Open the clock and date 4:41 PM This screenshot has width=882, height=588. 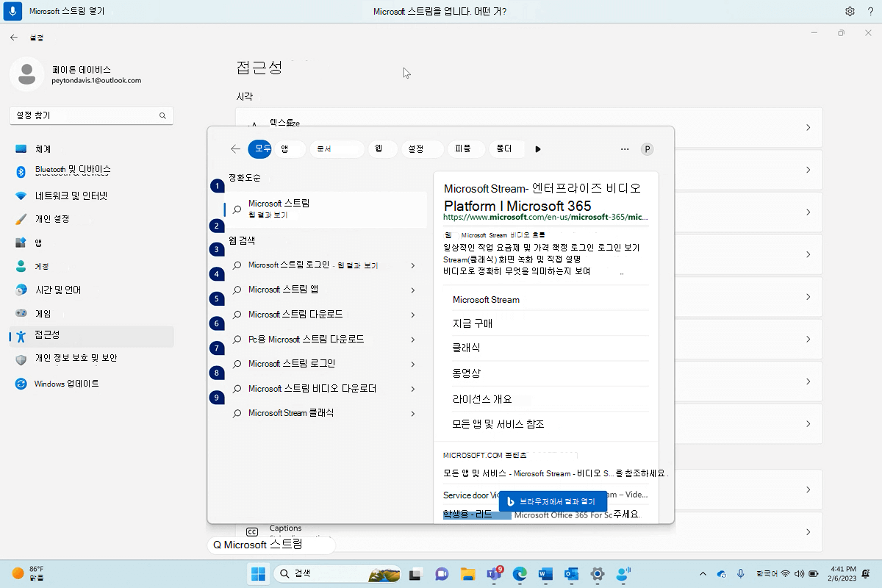click(842, 573)
